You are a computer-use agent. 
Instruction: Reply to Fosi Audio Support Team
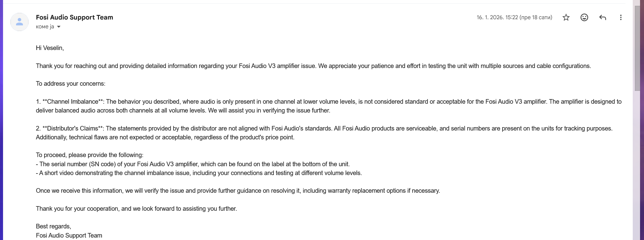tap(602, 17)
